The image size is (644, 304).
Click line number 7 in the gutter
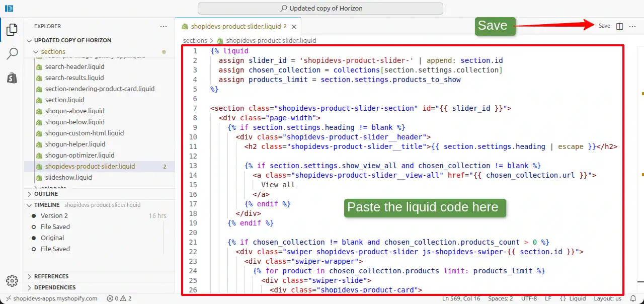point(195,108)
